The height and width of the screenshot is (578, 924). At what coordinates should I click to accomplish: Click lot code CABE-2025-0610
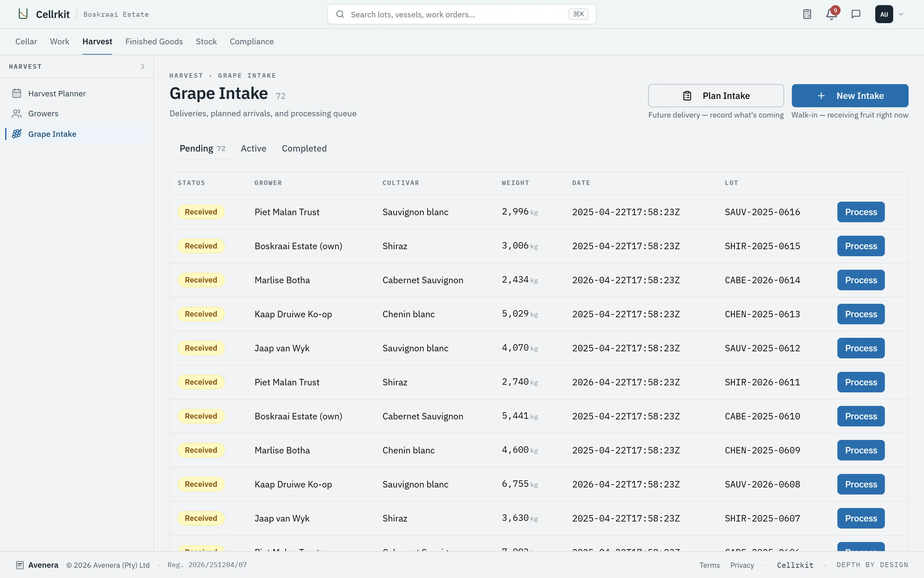coord(762,416)
